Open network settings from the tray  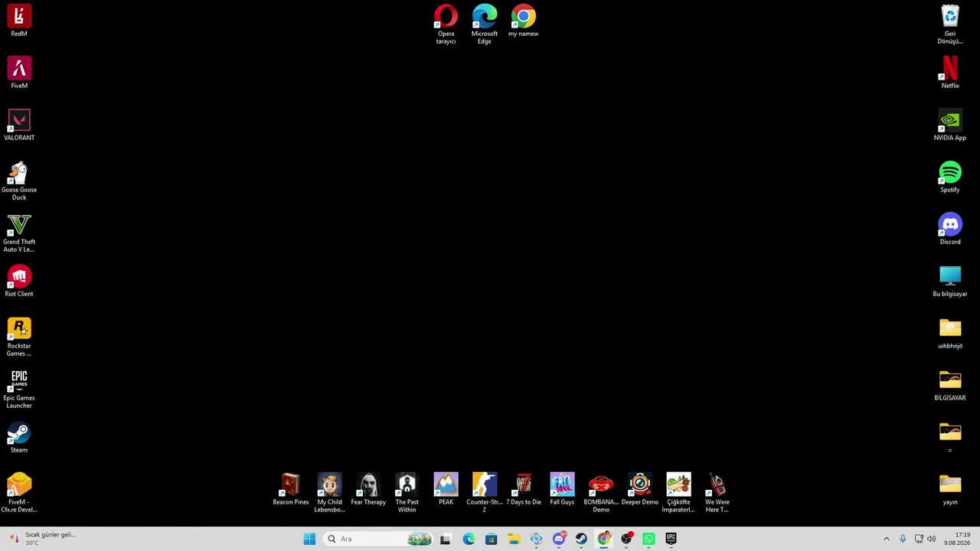pyautogui.click(x=919, y=539)
